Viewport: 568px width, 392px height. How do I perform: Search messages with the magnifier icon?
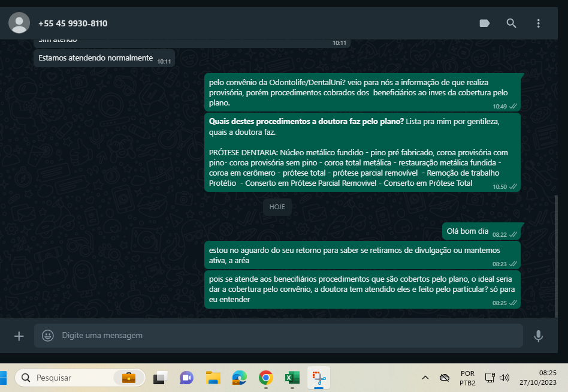(x=511, y=23)
